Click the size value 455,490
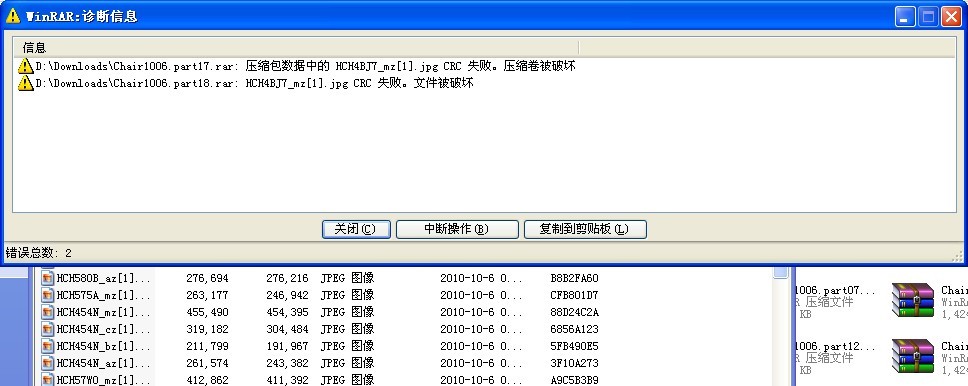968x386 pixels. (207, 312)
